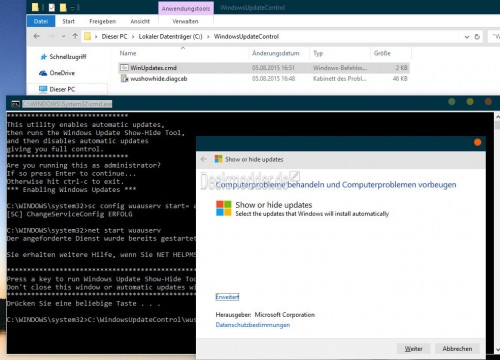Click WindowsUpdateControl breadcrumb
The height and width of the screenshot is (360, 500).
246,36
